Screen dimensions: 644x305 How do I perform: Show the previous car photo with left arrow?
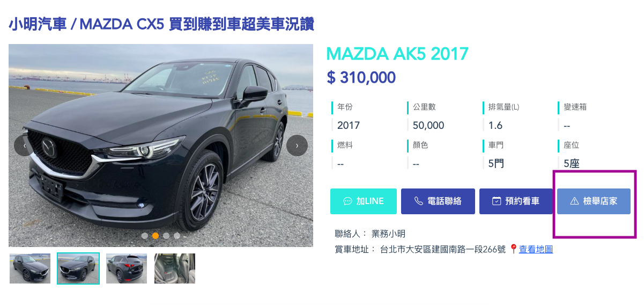25,146
